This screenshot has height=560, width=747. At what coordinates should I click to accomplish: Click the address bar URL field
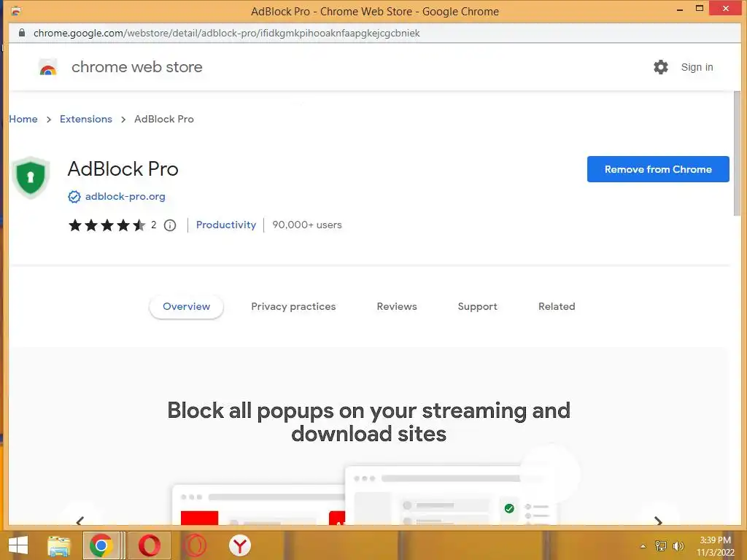[x=374, y=33]
